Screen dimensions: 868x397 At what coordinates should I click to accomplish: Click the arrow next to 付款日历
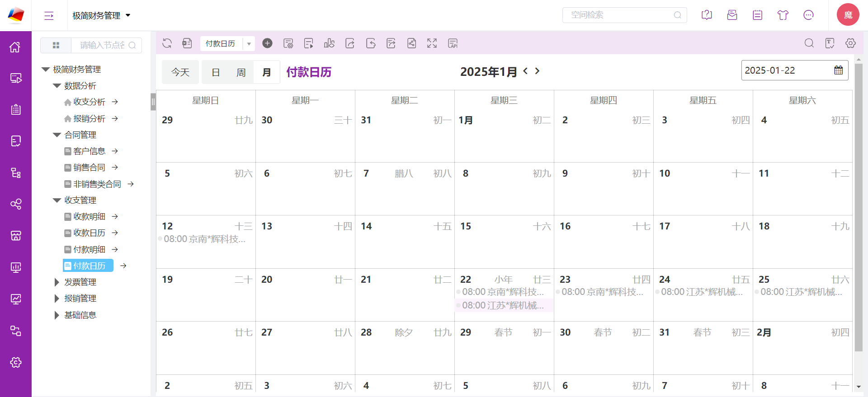[x=123, y=266]
